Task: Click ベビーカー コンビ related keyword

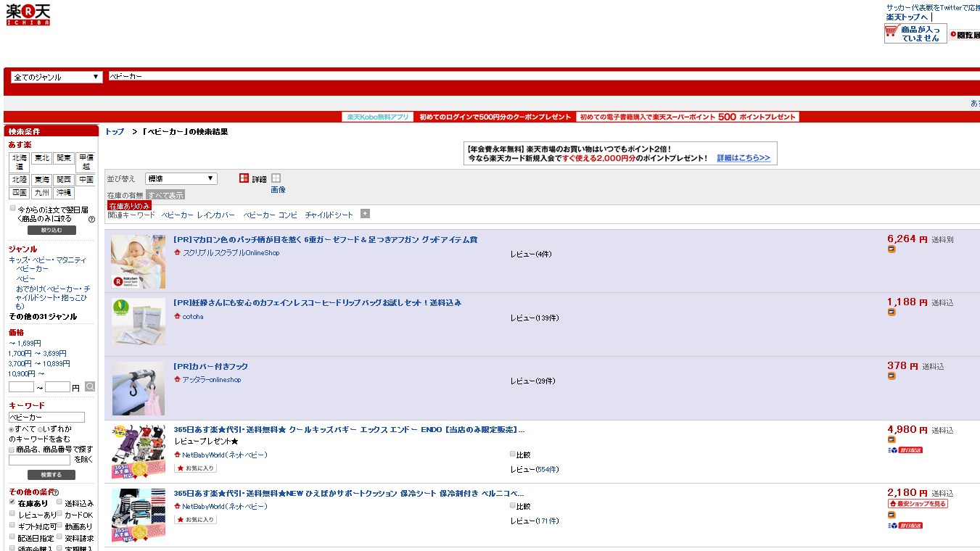Action: point(271,215)
